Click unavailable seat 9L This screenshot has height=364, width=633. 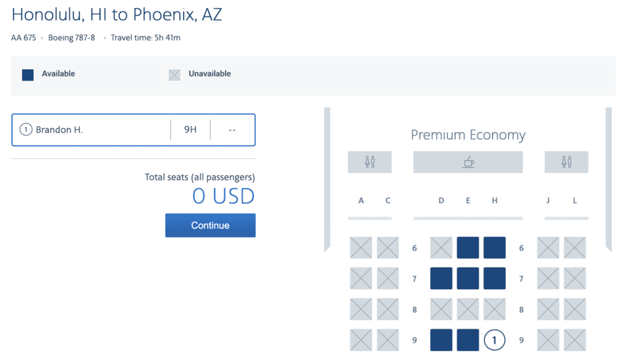[575, 340]
